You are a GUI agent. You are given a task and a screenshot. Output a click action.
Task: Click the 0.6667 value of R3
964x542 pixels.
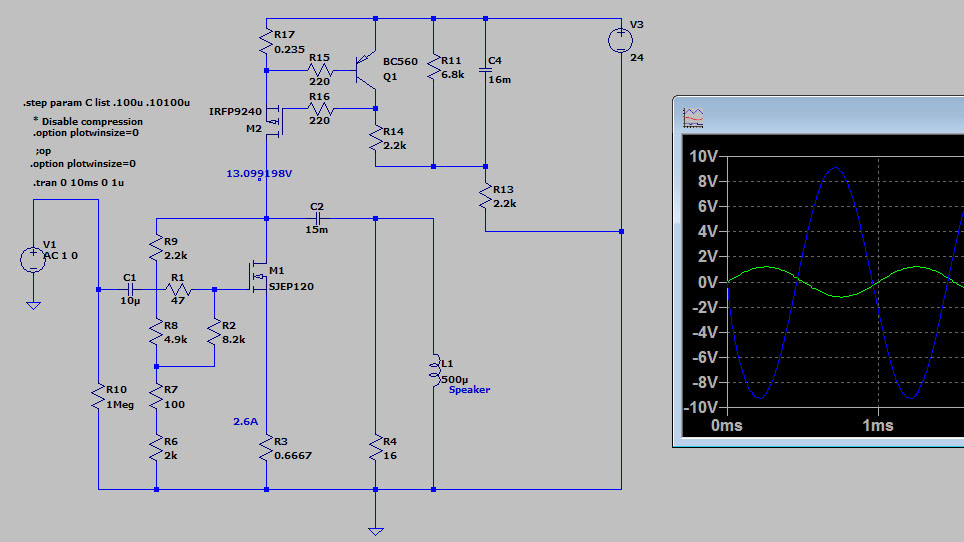pos(293,456)
